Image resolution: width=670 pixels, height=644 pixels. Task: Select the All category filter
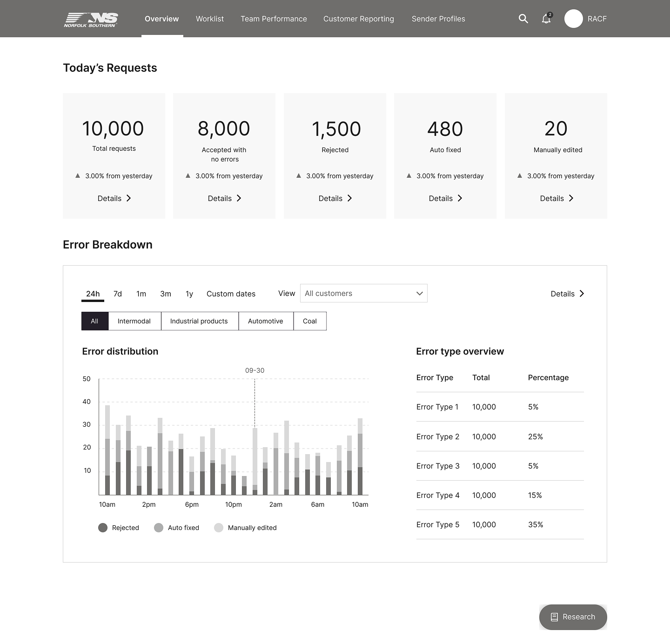95,321
